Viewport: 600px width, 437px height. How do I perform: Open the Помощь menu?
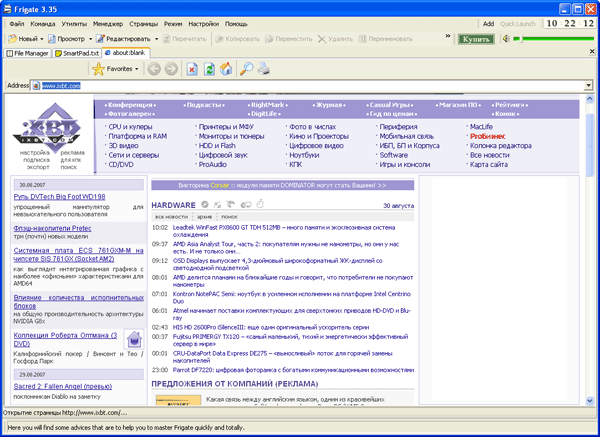point(236,24)
